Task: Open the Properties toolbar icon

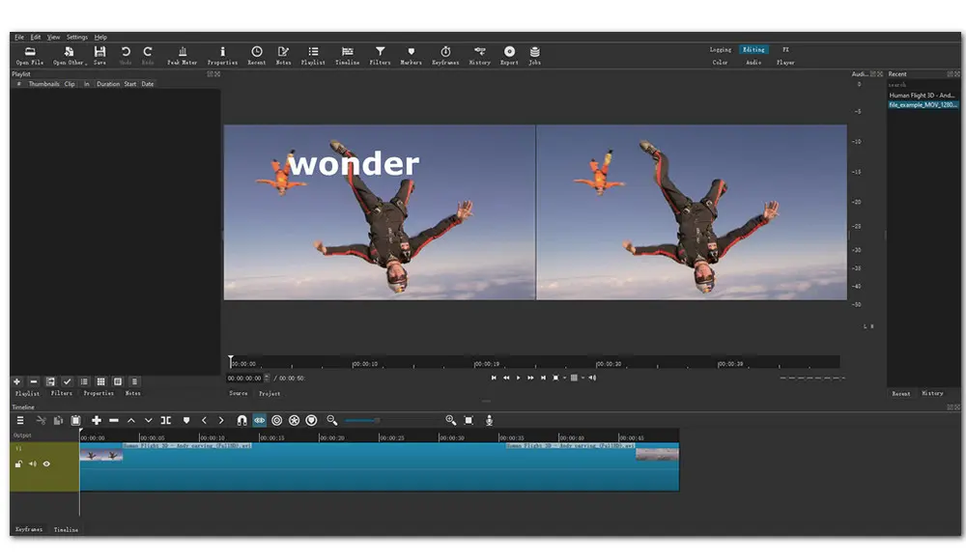Action: coord(222,55)
